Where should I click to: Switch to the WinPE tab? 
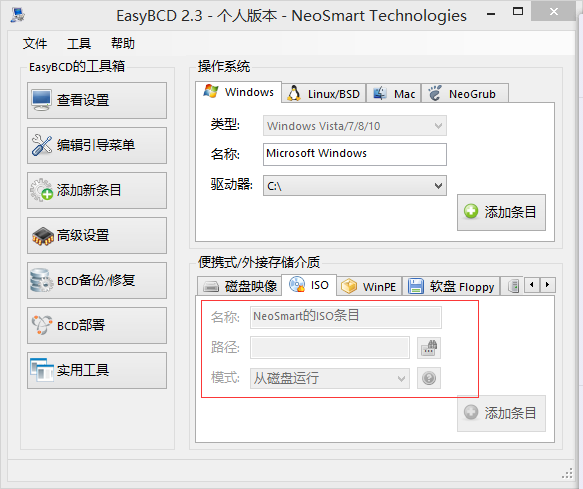(x=369, y=286)
